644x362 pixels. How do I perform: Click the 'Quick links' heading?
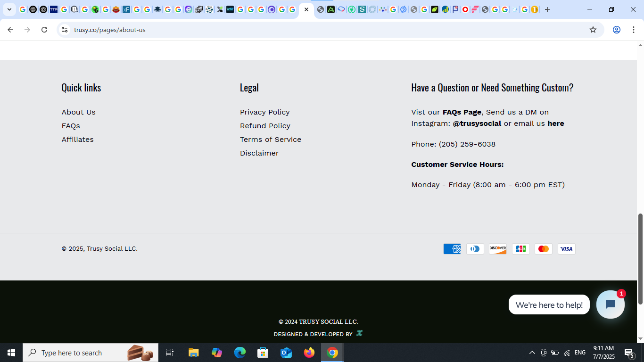coord(81,88)
